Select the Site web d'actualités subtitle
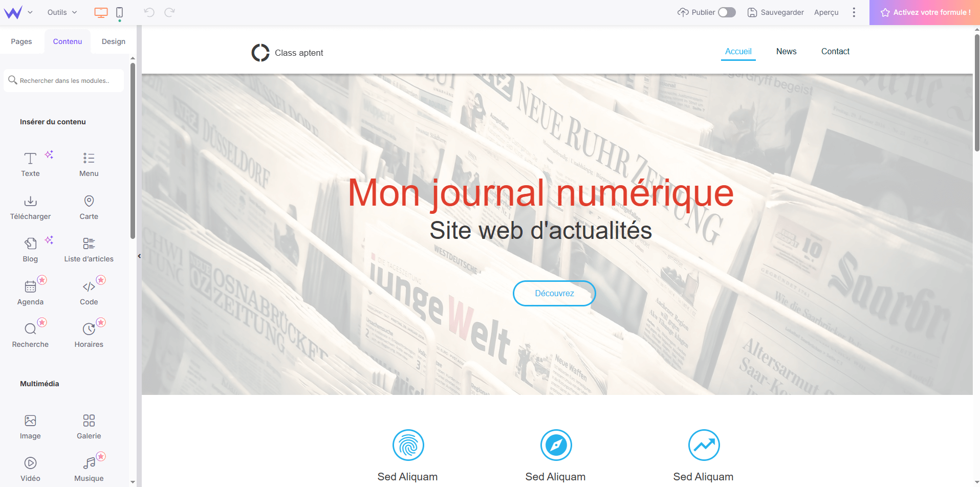Image resolution: width=980 pixels, height=487 pixels. tap(541, 230)
